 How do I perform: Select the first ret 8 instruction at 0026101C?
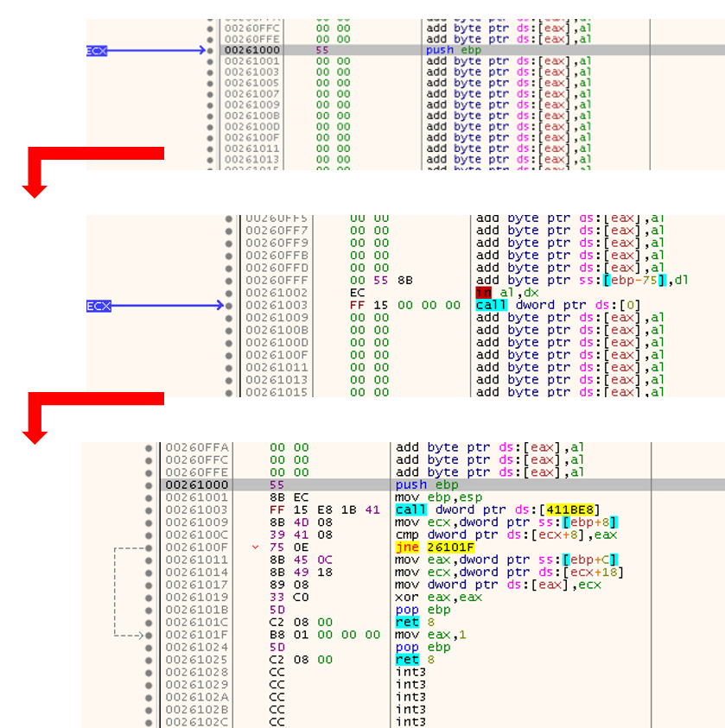pos(415,622)
